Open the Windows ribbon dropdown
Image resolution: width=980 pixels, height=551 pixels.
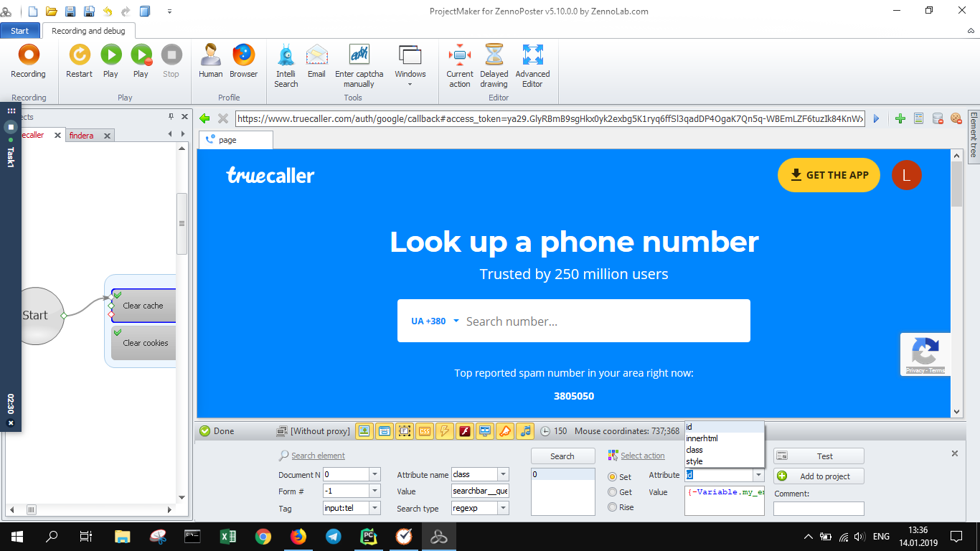click(x=410, y=65)
